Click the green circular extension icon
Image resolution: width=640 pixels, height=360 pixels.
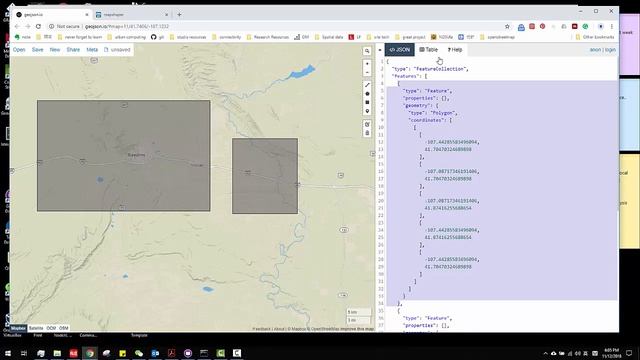tap(585, 26)
